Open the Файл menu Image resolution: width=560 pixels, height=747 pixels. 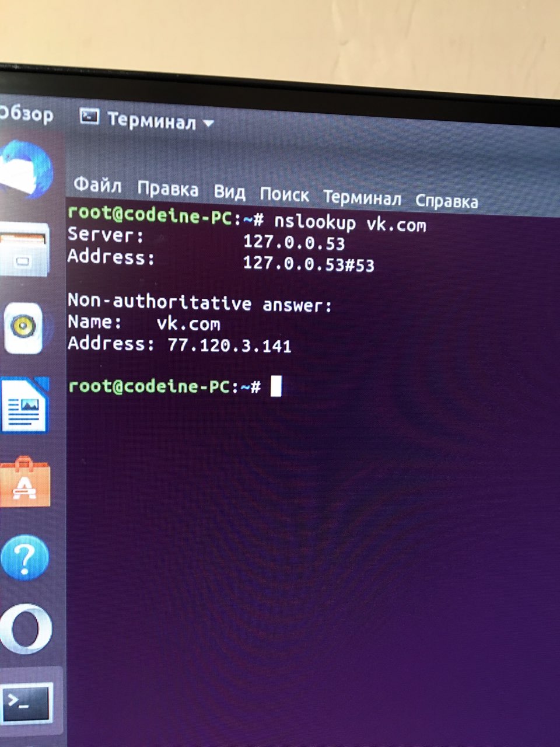tap(97, 185)
